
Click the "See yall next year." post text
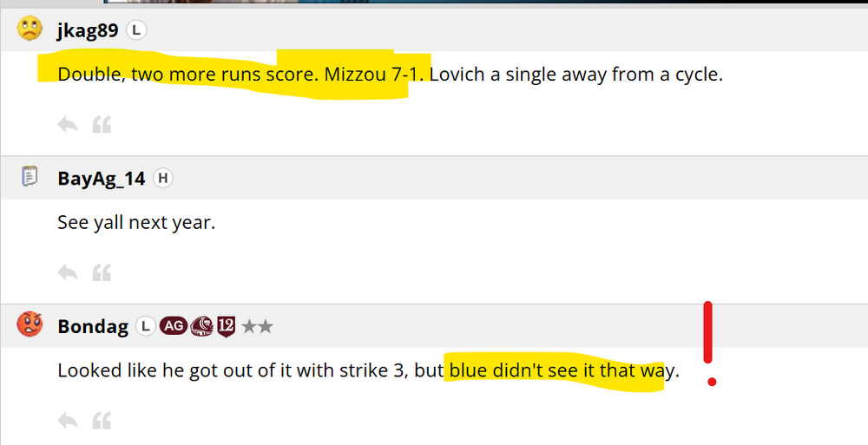coord(135,222)
